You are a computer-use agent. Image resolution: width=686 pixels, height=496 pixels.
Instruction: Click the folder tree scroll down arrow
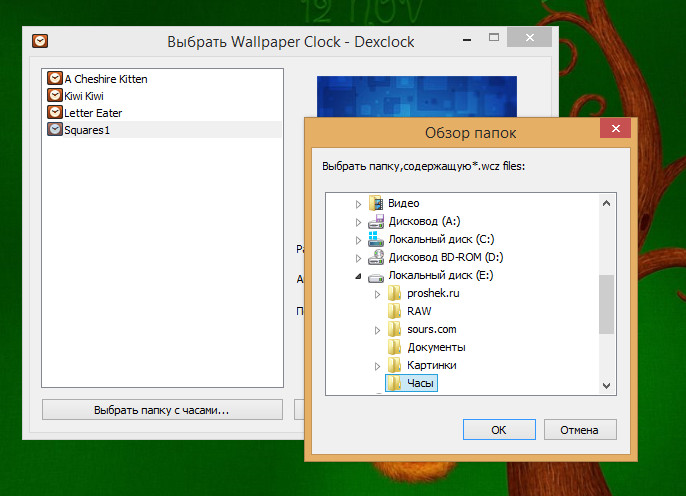click(606, 385)
